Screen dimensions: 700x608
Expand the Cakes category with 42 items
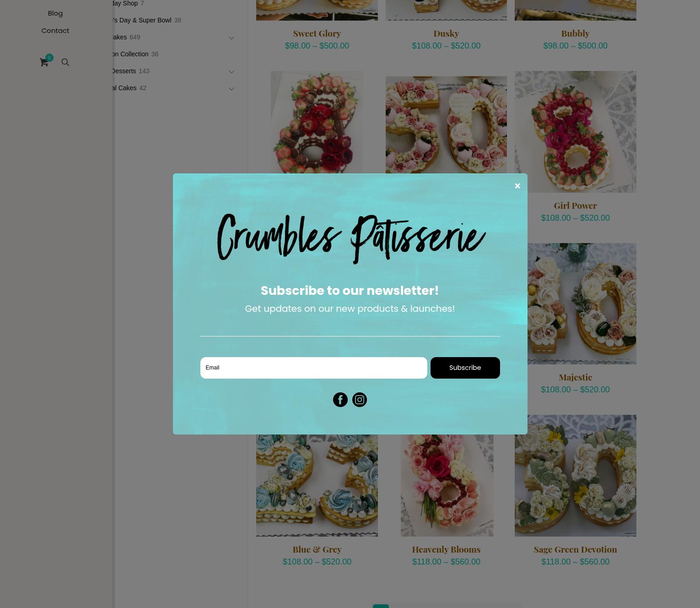tap(231, 88)
